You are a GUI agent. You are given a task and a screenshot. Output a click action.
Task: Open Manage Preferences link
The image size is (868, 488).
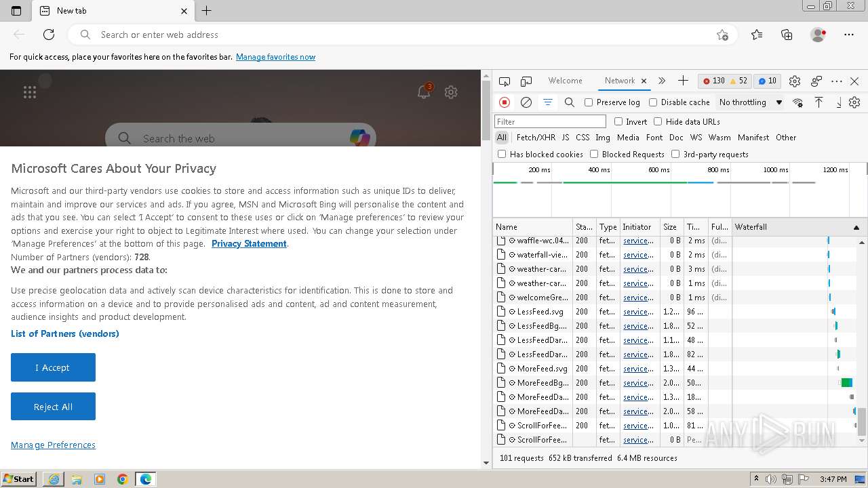click(x=53, y=445)
